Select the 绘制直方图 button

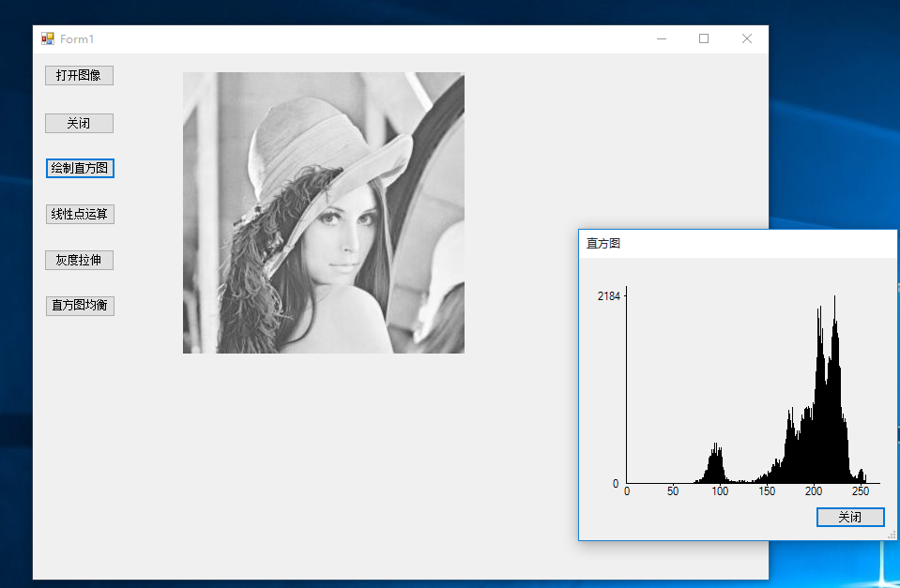click(x=80, y=168)
